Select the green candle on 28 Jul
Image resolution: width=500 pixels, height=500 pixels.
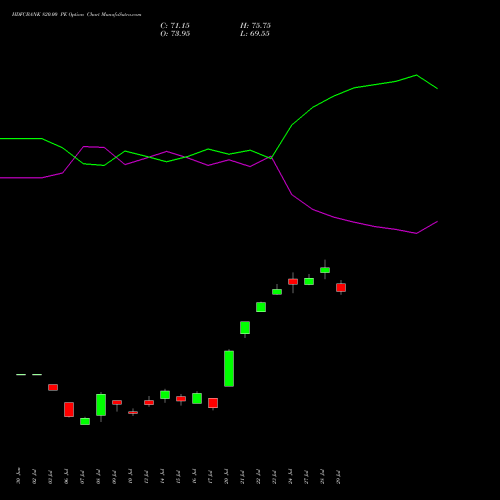click(325, 270)
